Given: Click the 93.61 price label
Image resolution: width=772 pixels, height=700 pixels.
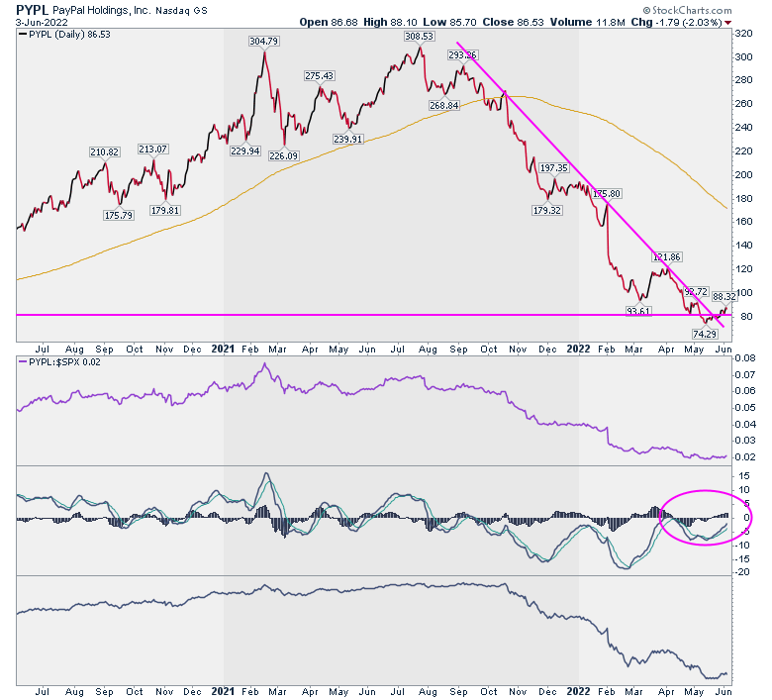Looking at the screenshot, I should pos(638,311).
